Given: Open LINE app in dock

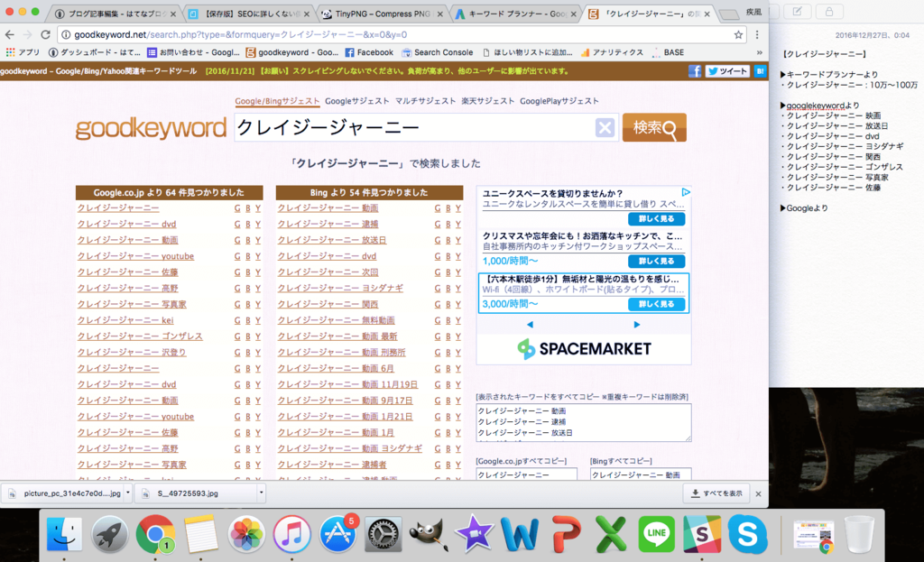Looking at the screenshot, I should pyautogui.click(x=657, y=534).
